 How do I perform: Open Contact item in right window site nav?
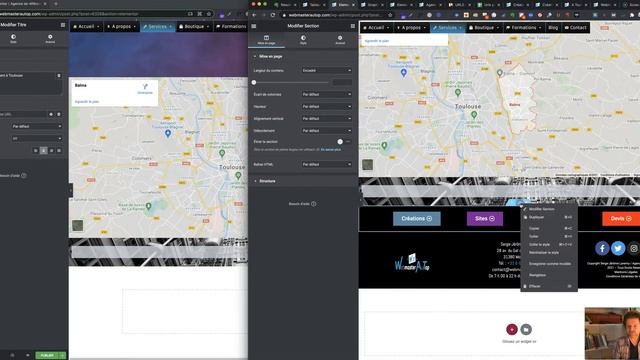[x=576, y=28]
